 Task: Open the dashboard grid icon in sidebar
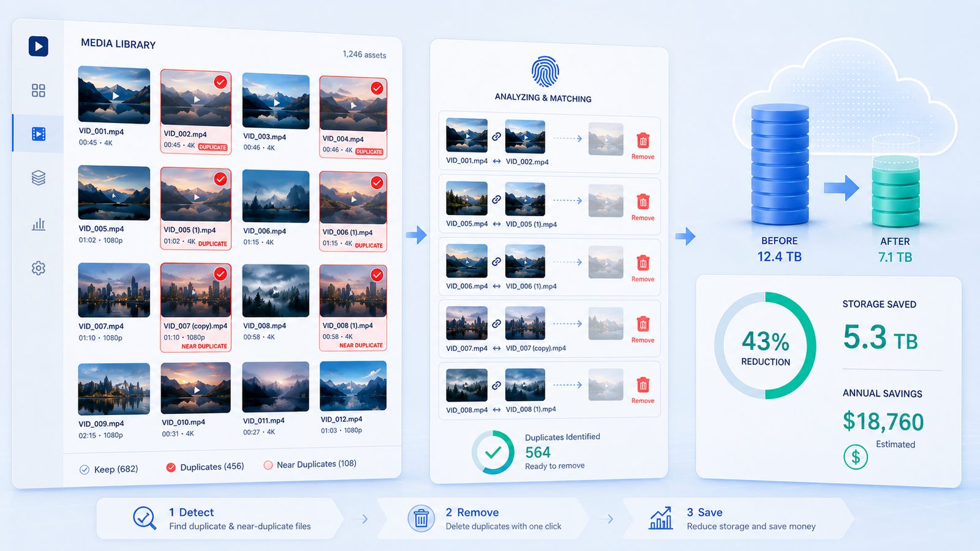coord(39,91)
